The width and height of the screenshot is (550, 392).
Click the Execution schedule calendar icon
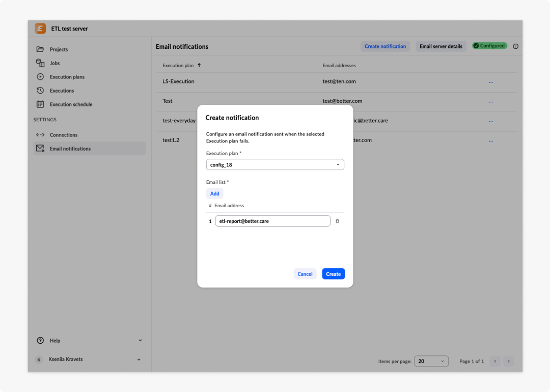click(40, 104)
